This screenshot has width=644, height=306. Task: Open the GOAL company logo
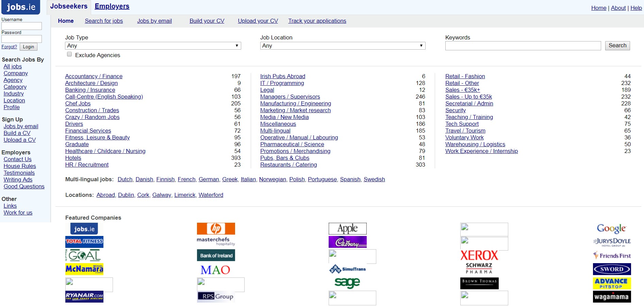point(83,255)
